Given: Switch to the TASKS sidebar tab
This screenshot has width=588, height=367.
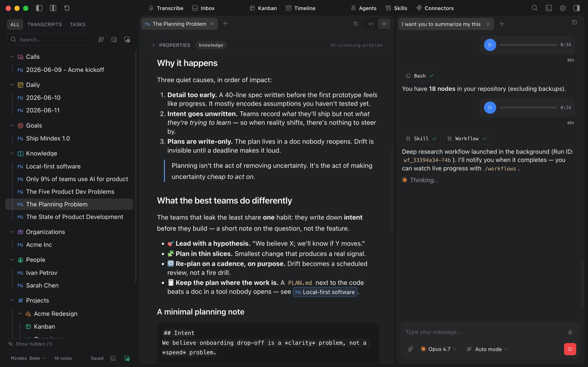Looking at the screenshot, I should 77,25.
